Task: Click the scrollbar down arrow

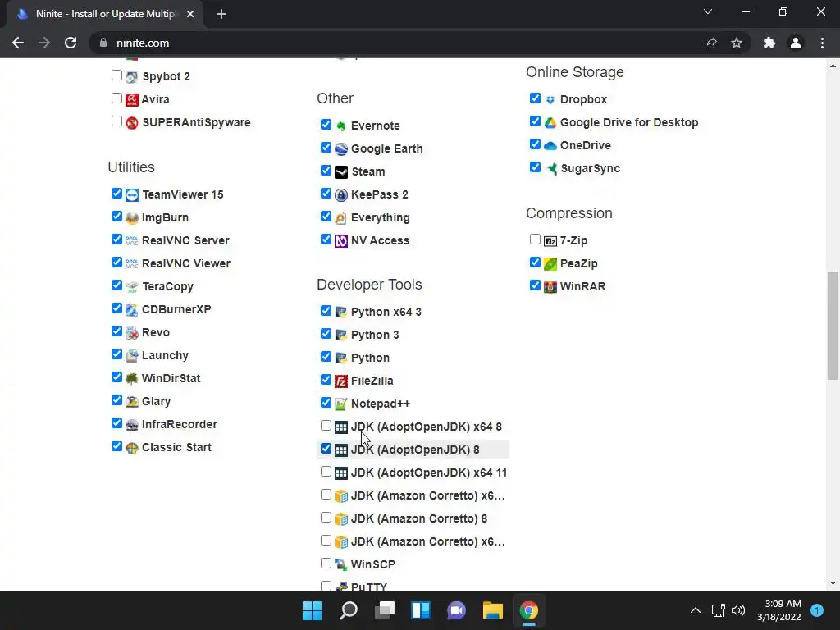Action: (x=833, y=583)
